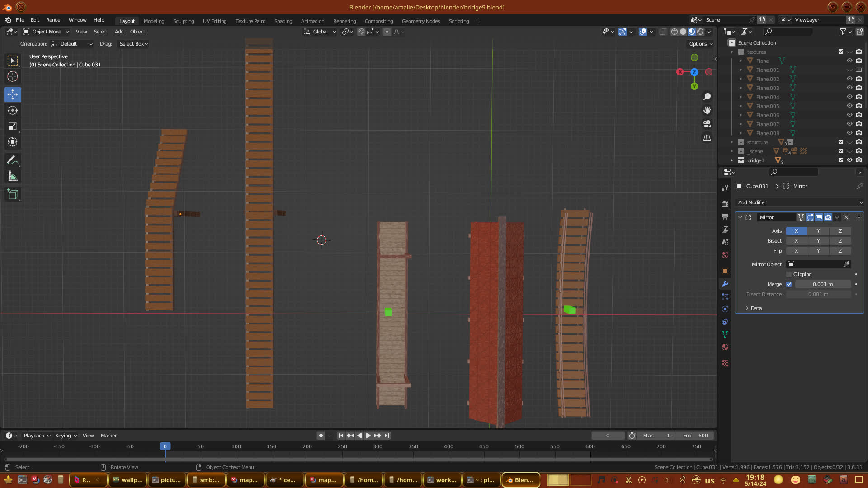
Task: Expand the bridge1 collection
Action: [x=732, y=160]
